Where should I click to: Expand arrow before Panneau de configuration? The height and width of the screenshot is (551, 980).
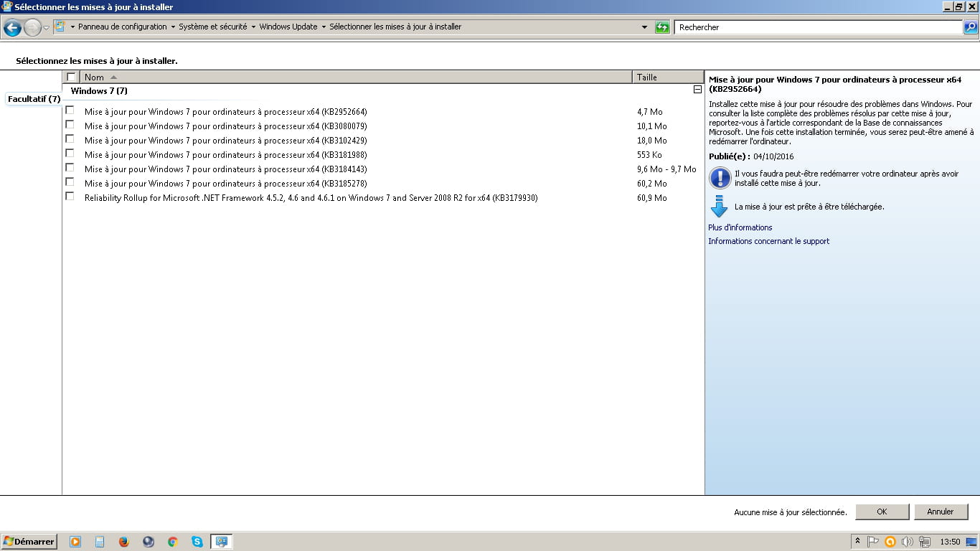72,27
